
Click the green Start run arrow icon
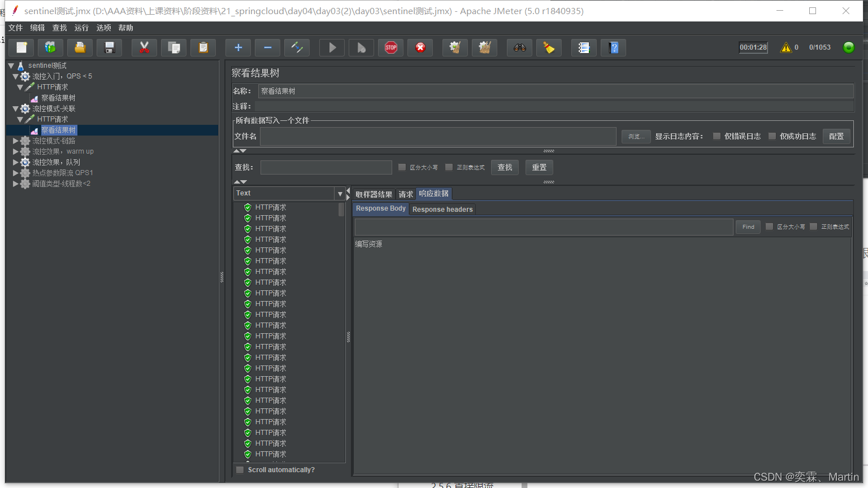332,48
